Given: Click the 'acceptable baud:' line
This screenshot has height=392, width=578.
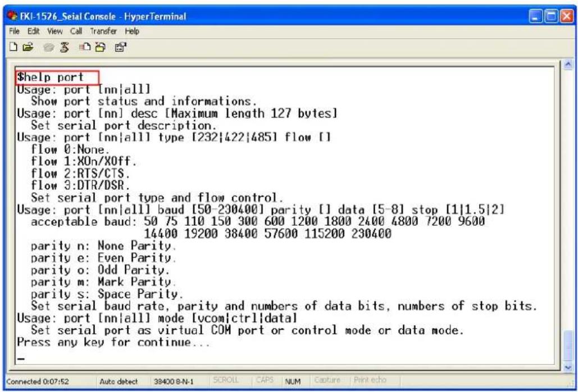Looking at the screenshot, I should (x=258, y=221).
